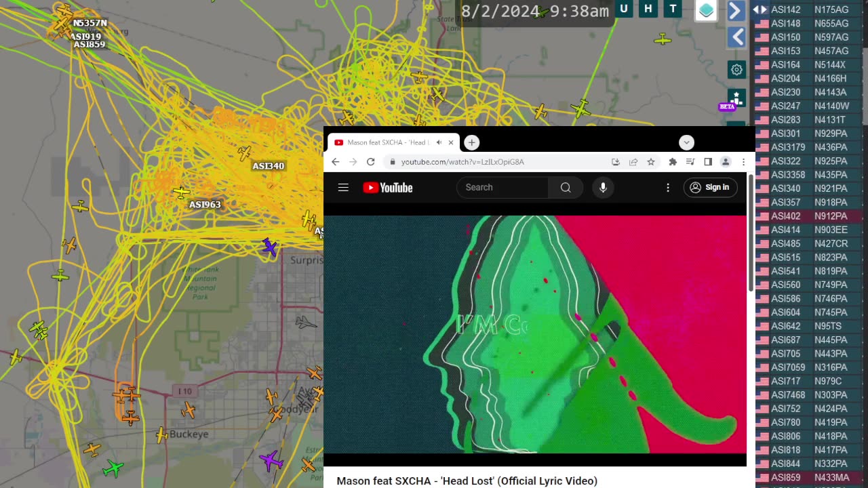
Task: Click the install app icon in address bar
Action: pos(616,162)
